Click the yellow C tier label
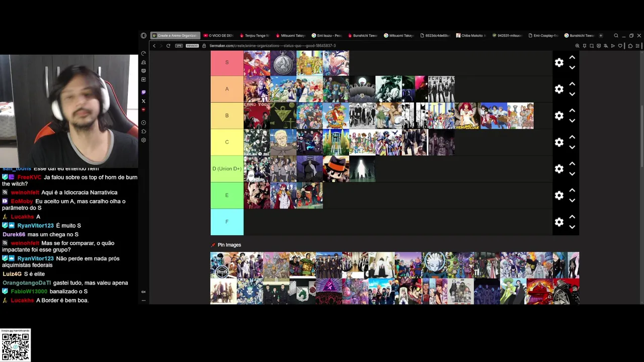This screenshot has height=362, width=644. pyautogui.click(x=227, y=142)
